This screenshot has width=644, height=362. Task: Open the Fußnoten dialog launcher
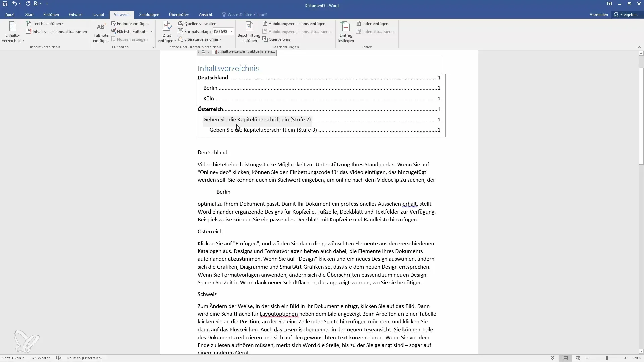(x=153, y=47)
